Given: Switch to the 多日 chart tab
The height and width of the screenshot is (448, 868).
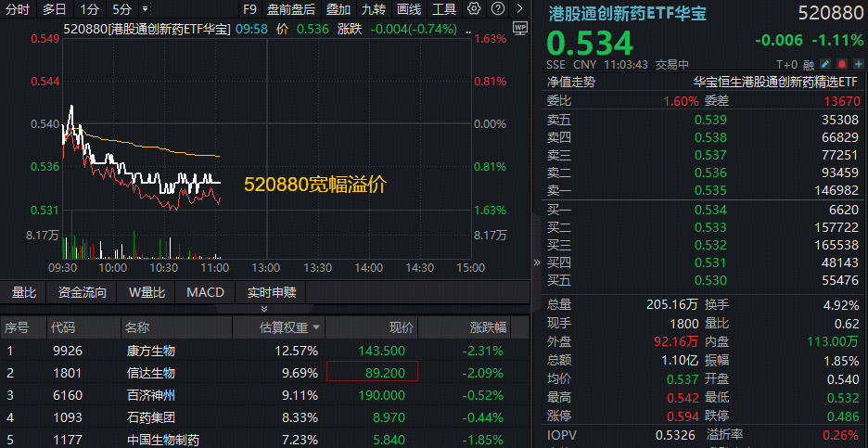Looking at the screenshot, I should (54, 9).
